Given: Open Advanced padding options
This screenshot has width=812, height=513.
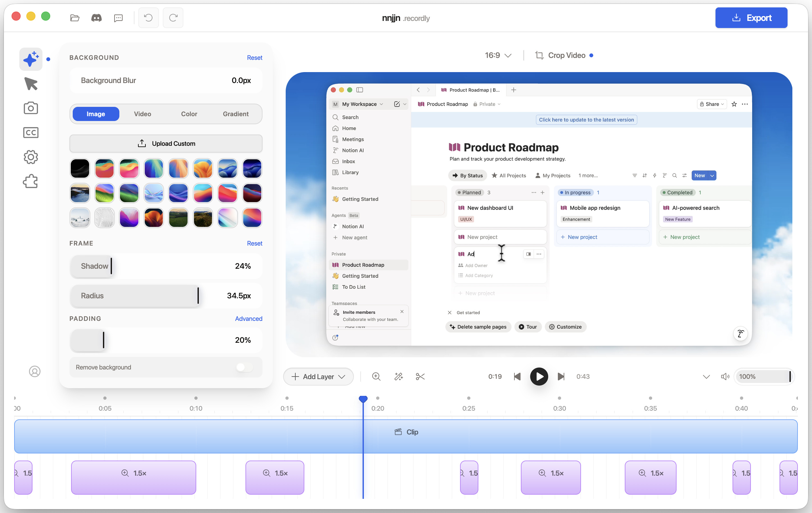Looking at the screenshot, I should click(x=249, y=318).
